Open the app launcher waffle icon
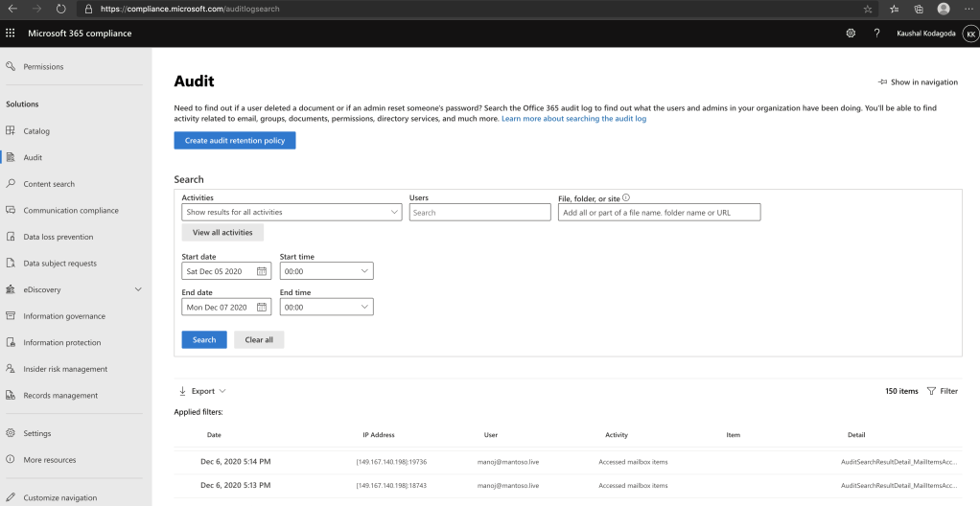This screenshot has height=506, width=980. (11, 34)
